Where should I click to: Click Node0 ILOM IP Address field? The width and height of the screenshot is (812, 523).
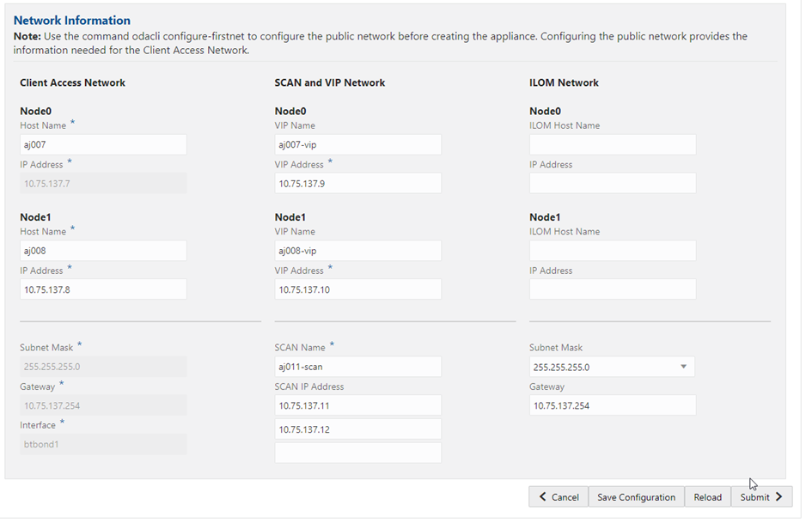(x=612, y=183)
